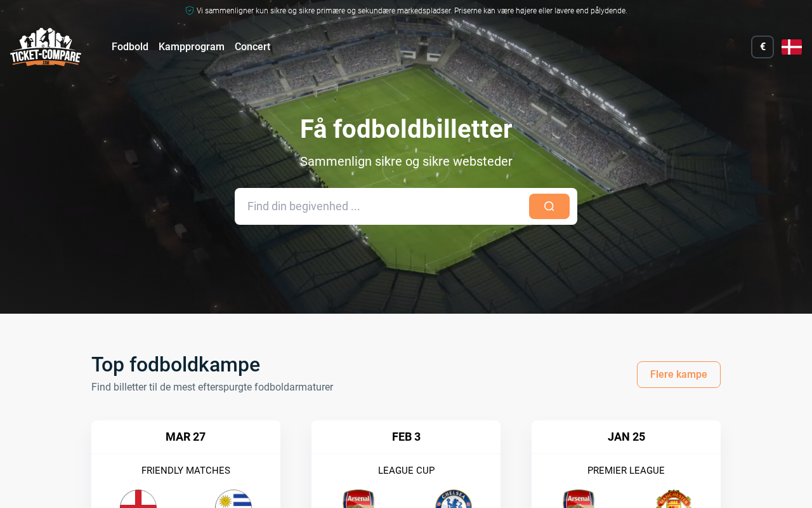Click the Uruguay flag team icon
The width and height of the screenshot is (812, 508).
click(x=233, y=499)
